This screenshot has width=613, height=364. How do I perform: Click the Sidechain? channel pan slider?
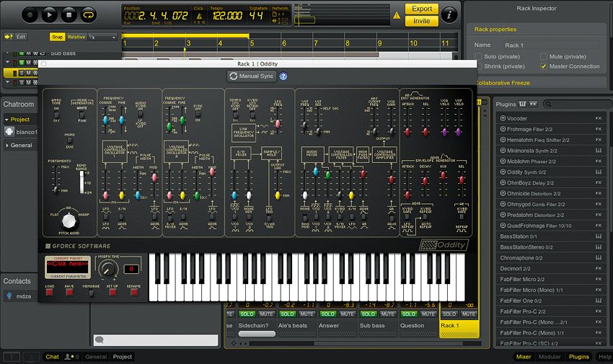click(257, 334)
